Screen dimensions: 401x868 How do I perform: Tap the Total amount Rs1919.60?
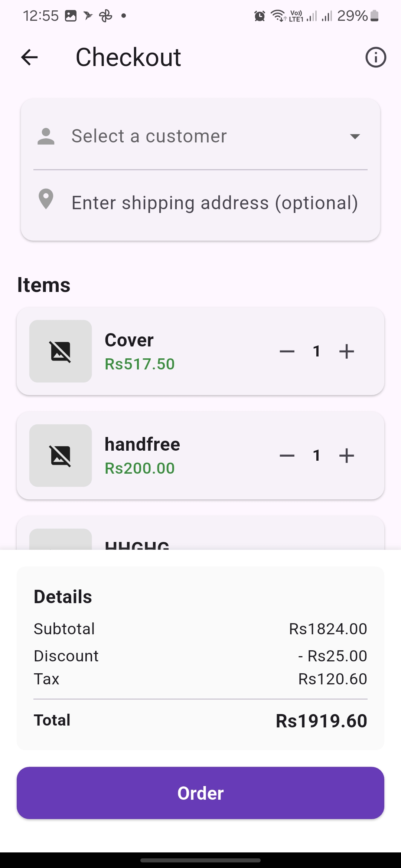[x=321, y=721]
